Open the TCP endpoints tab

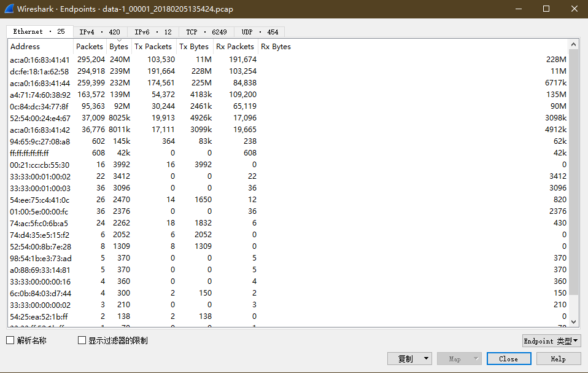(x=206, y=32)
